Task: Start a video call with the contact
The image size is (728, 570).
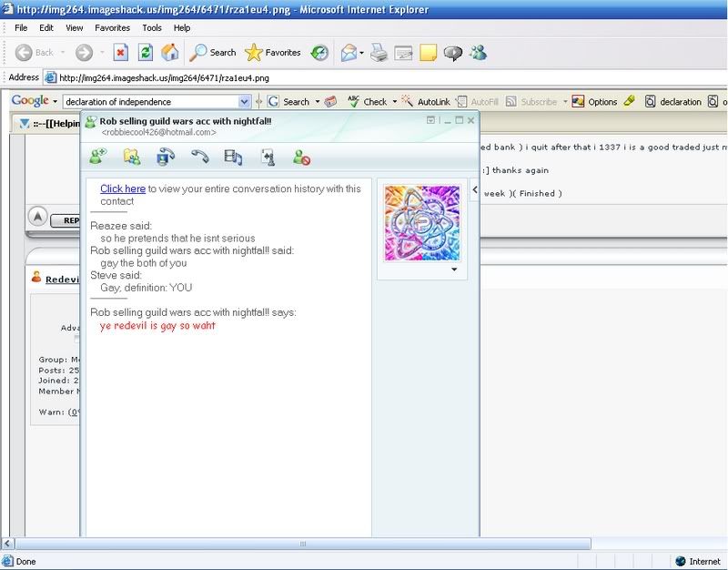Action: (x=166, y=157)
